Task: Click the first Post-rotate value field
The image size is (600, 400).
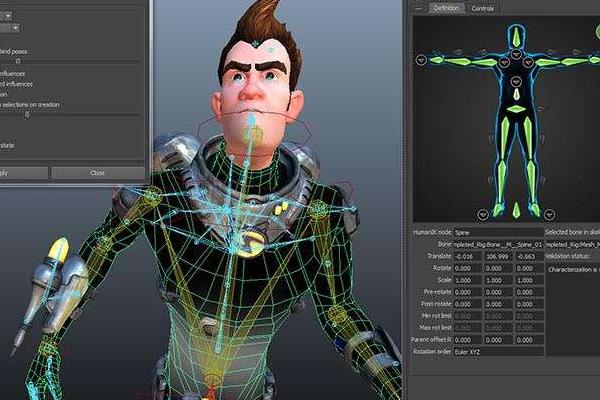Action: [x=468, y=304]
